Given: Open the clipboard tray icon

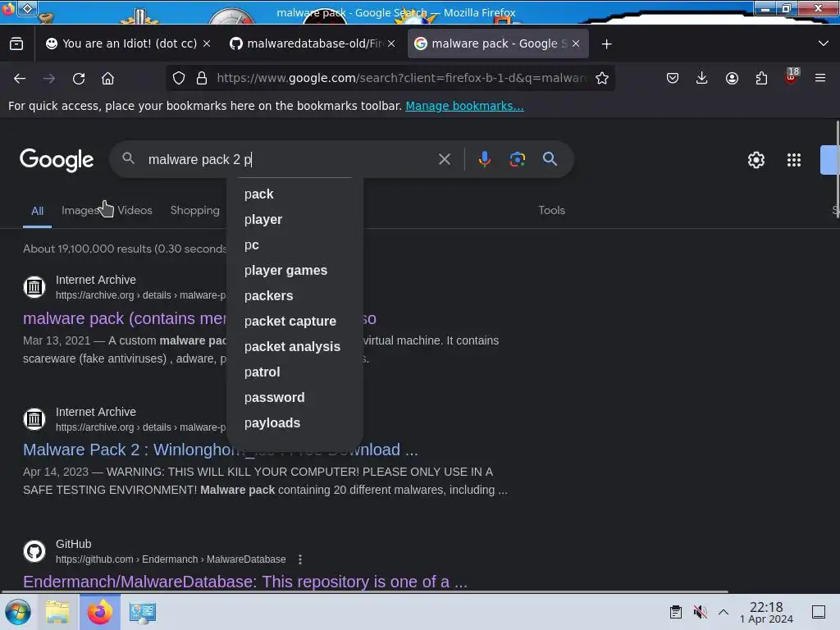Looking at the screenshot, I should [676, 612].
